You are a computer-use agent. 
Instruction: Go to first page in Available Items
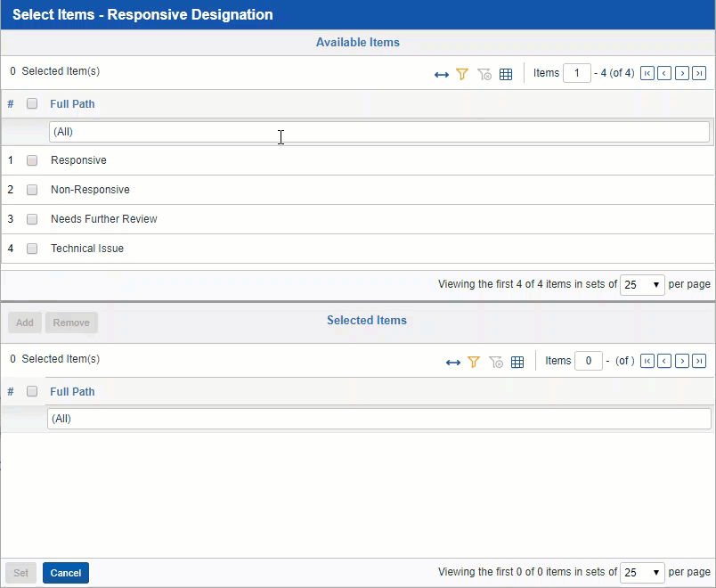point(647,74)
